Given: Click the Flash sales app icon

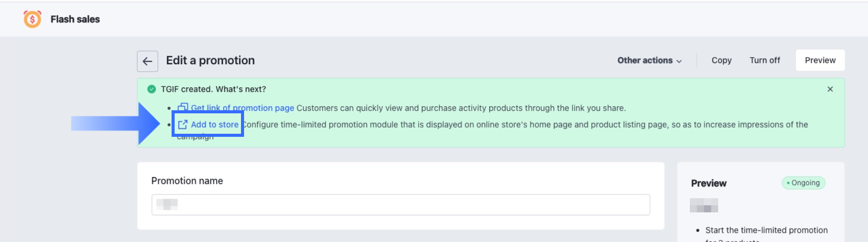Looking at the screenshot, I should (x=32, y=19).
